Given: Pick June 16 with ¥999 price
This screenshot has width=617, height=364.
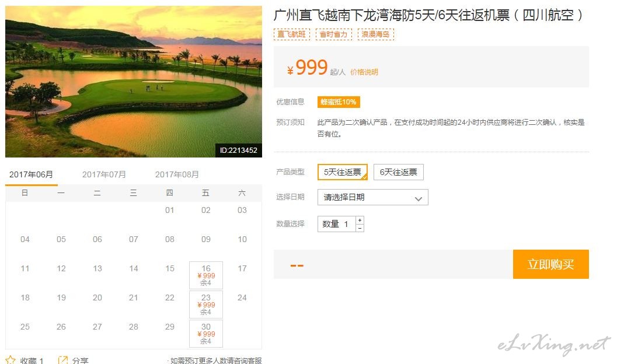Looking at the screenshot, I should (x=206, y=275).
